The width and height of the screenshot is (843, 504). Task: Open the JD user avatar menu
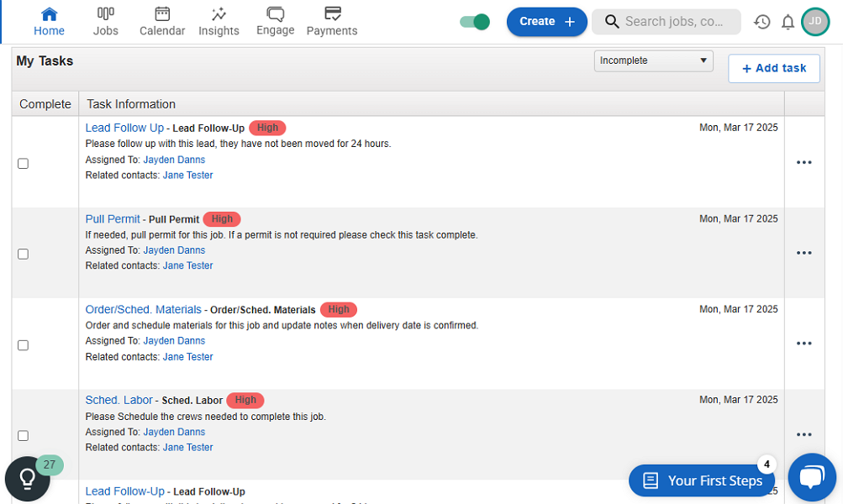[x=815, y=22]
